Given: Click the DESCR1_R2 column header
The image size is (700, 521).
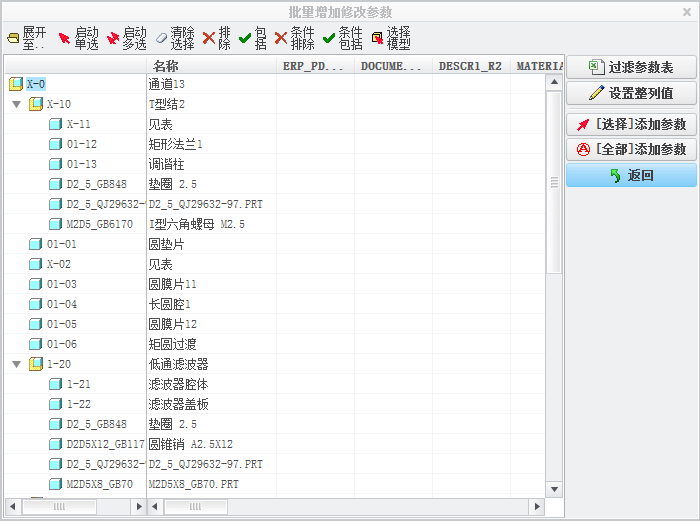Looking at the screenshot, I should tap(471, 66).
